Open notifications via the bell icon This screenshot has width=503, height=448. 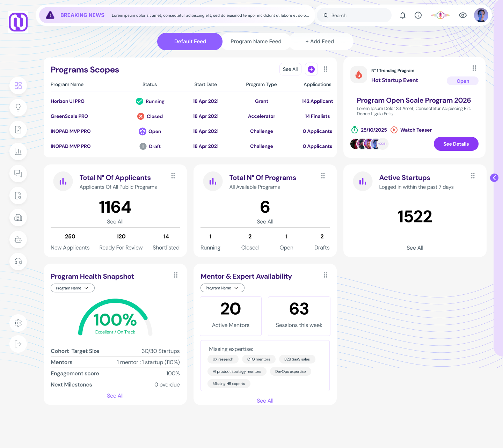(x=402, y=15)
